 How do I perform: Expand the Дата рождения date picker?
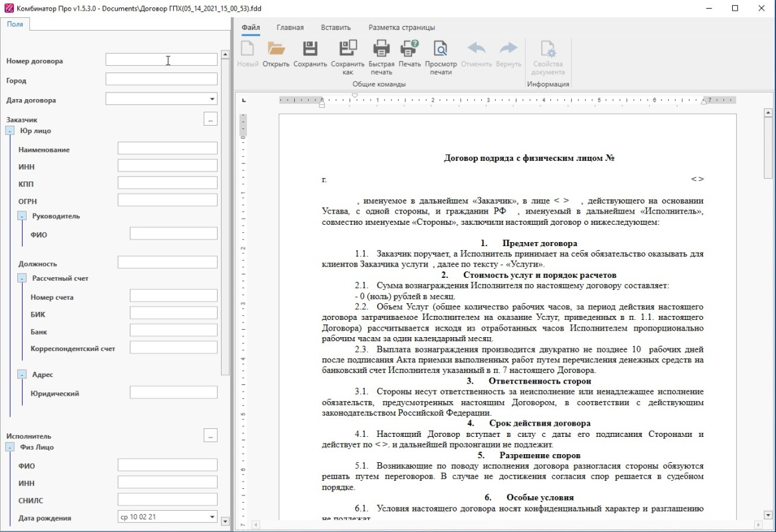[x=212, y=517]
